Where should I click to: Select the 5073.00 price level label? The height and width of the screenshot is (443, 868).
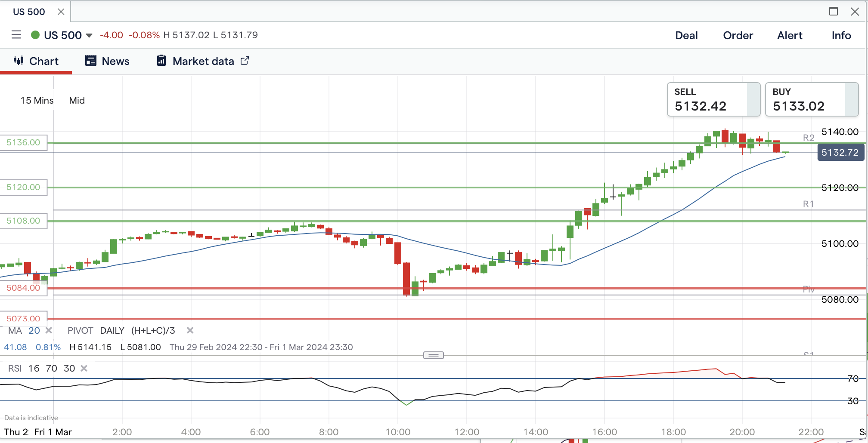[23, 319]
